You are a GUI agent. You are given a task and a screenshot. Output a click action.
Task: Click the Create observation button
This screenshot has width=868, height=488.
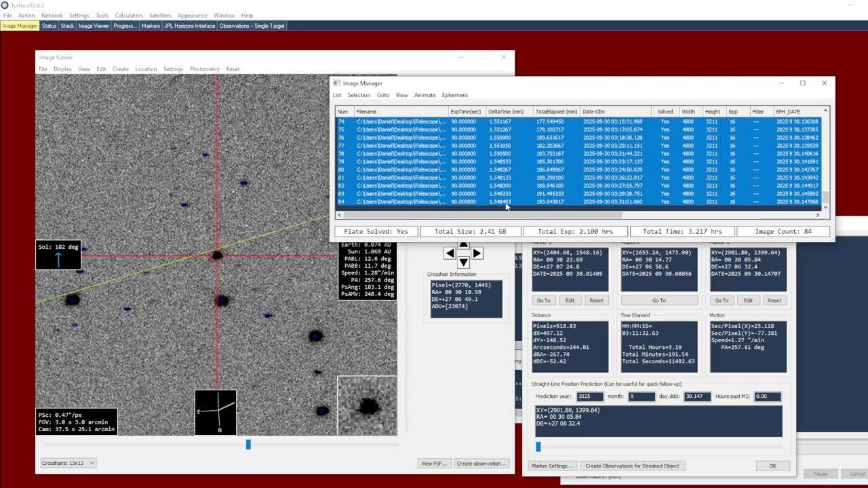[481, 464]
